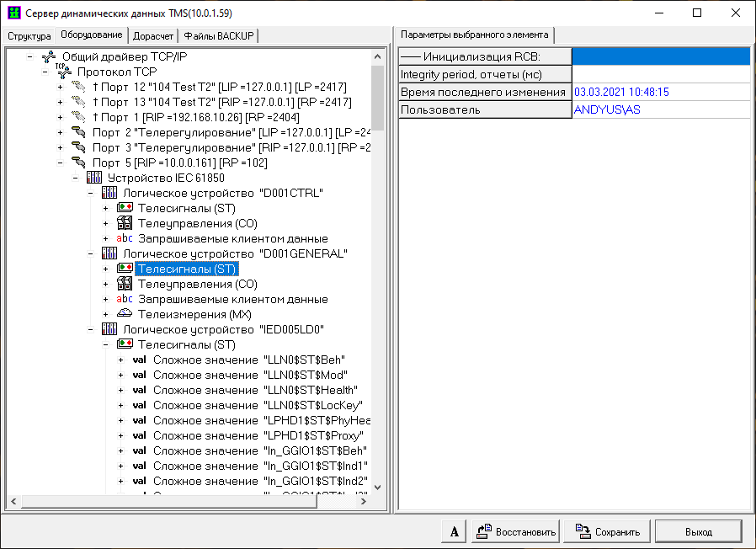Collapse logical device D001GENERAL

(x=90, y=253)
